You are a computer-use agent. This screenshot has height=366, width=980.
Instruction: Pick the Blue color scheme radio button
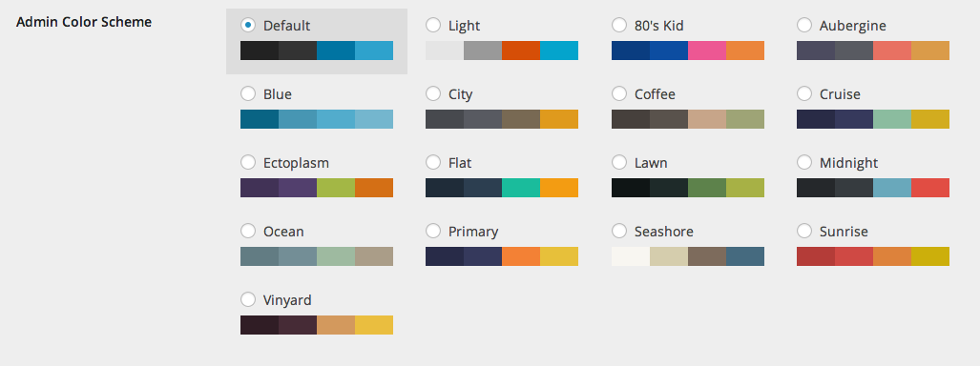point(248,93)
